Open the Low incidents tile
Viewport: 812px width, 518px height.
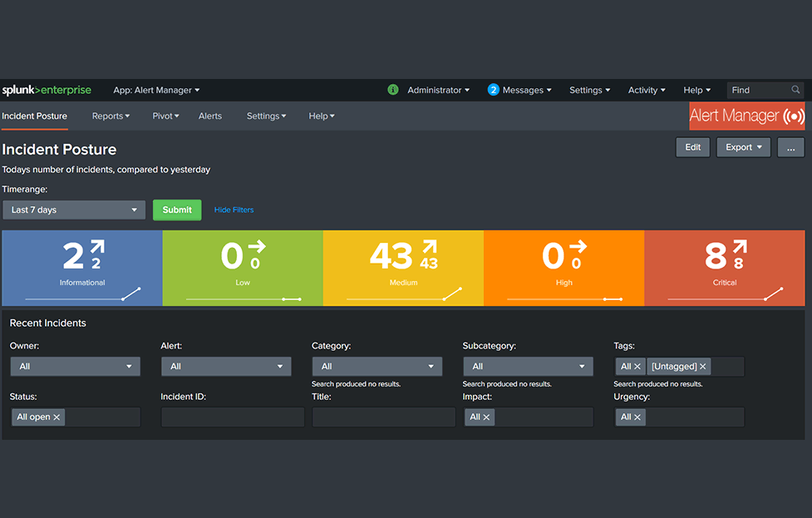pos(243,269)
